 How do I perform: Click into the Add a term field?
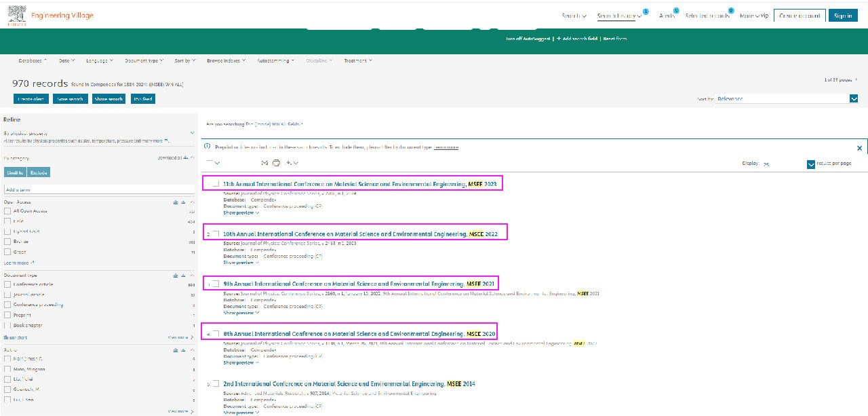point(100,189)
